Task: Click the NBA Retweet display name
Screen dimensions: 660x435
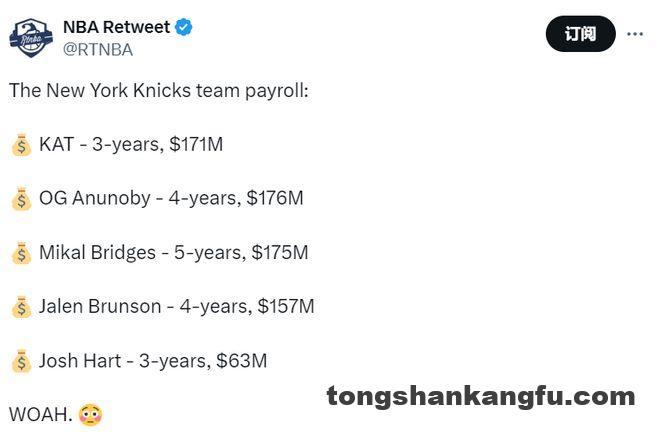Action: 117,27
